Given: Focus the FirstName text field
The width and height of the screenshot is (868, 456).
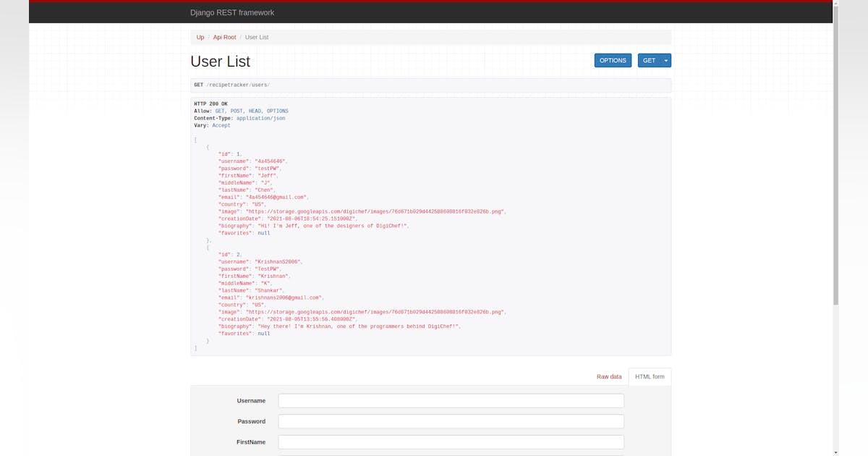Looking at the screenshot, I should 451,442.
